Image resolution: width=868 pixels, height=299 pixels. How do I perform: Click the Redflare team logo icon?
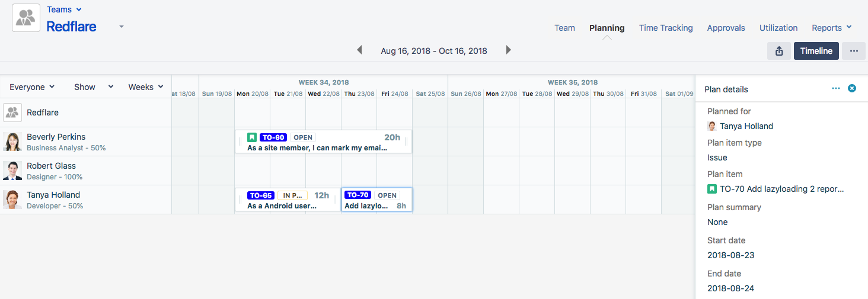click(26, 18)
